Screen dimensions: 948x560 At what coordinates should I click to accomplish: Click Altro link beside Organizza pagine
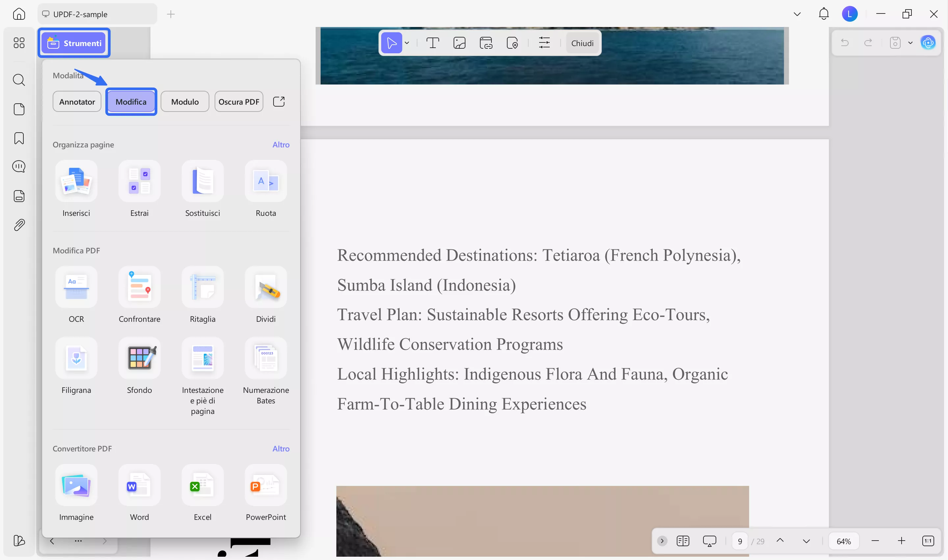pyautogui.click(x=281, y=145)
